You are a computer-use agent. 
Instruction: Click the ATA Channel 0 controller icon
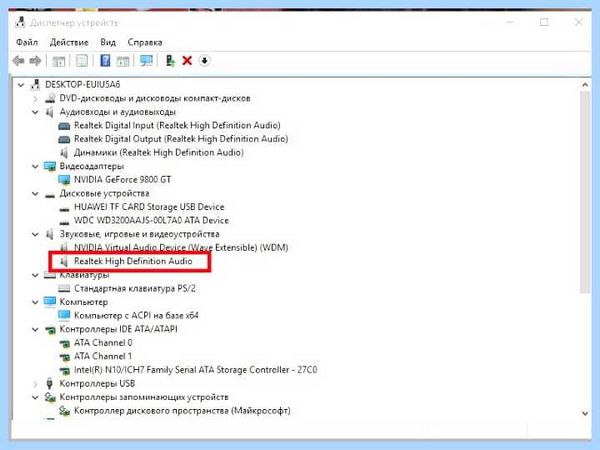pos(64,343)
